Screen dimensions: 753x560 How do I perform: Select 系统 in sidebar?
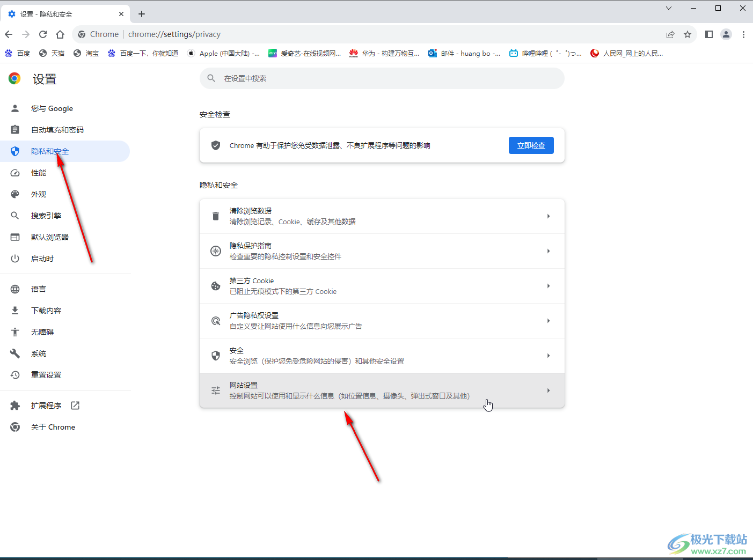click(65, 353)
